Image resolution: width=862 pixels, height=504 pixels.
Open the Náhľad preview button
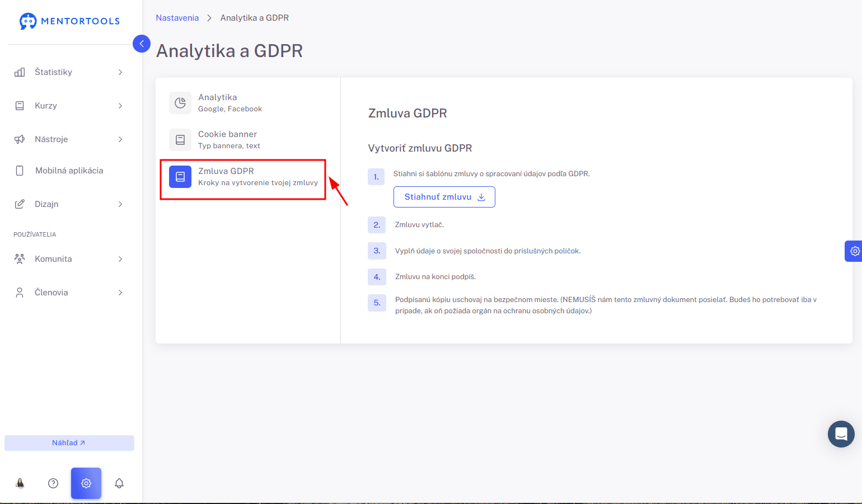click(x=69, y=443)
